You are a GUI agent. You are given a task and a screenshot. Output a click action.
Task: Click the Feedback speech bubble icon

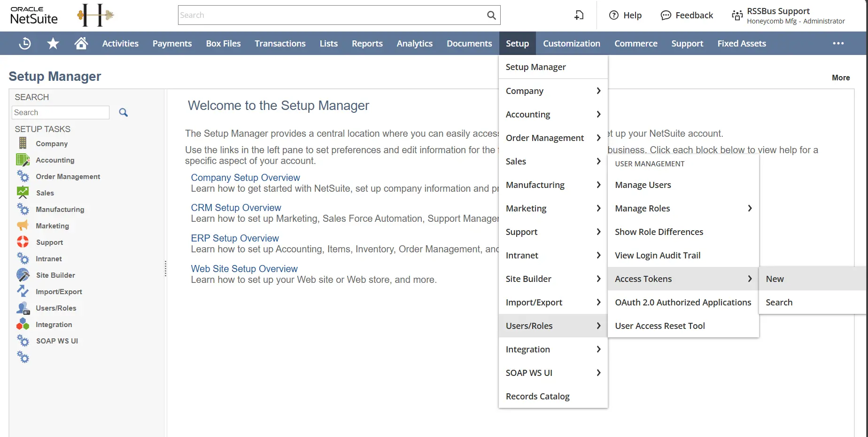click(665, 15)
